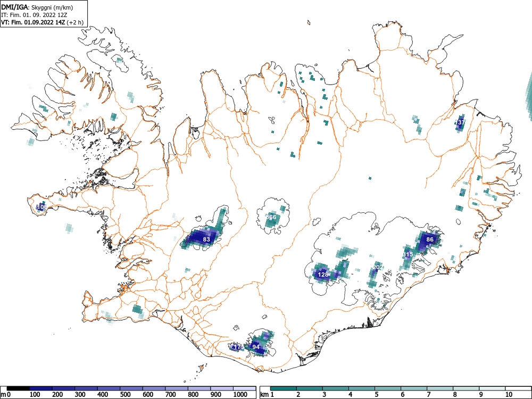Screen dimensions: 532x399
Task: Click the 'DMI/IGA: Skyggni (m/km)' title text
Action: point(37,7)
